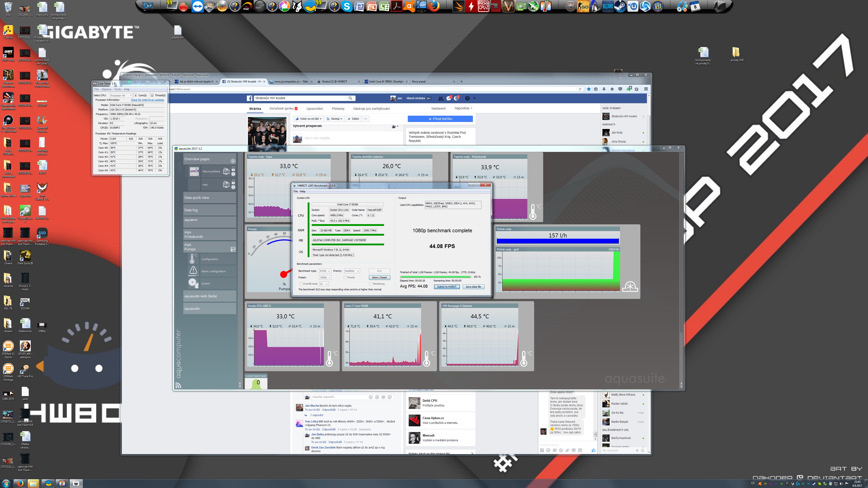
Task: Click Firefox home toolbar icon
Action: tap(612, 89)
